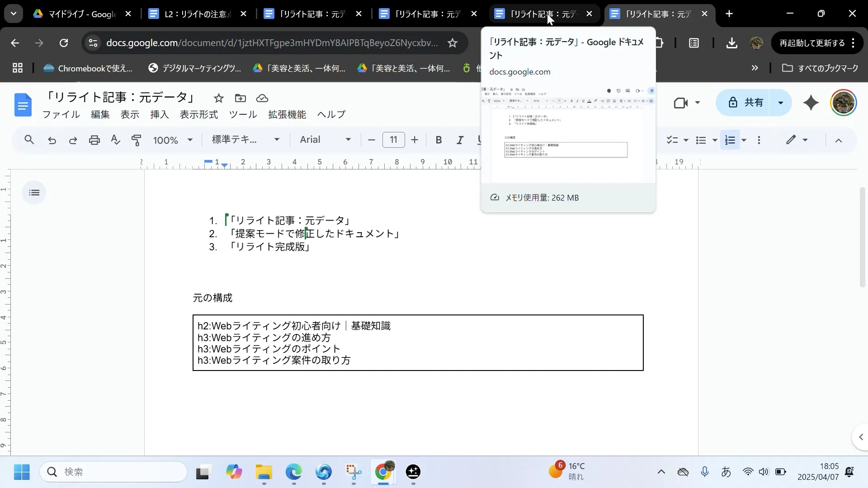Run the spelling and grammar check icon
Viewport: 868px width, 488px height.
click(x=115, y=140)
